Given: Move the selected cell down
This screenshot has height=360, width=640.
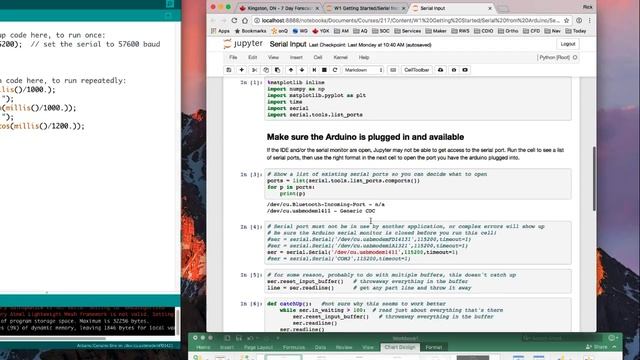Looking at the screenshot, I should point(302,70).
